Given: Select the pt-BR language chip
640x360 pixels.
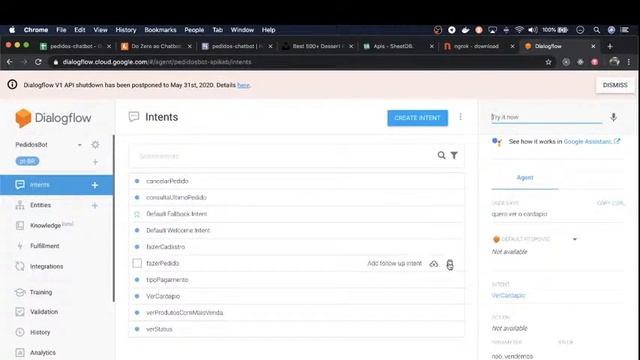Looking at the screenshot, I should click(27, 161).
